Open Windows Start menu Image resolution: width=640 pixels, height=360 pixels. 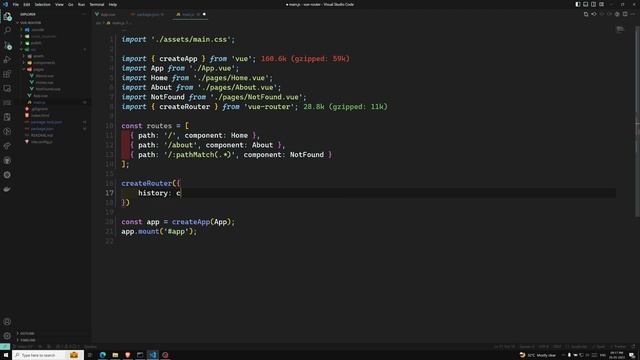[x=6, y=355]
